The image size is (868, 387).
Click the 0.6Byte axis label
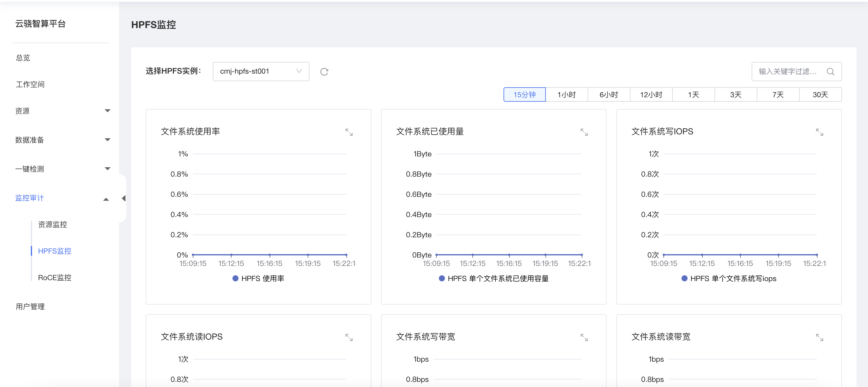pos(419,194)
